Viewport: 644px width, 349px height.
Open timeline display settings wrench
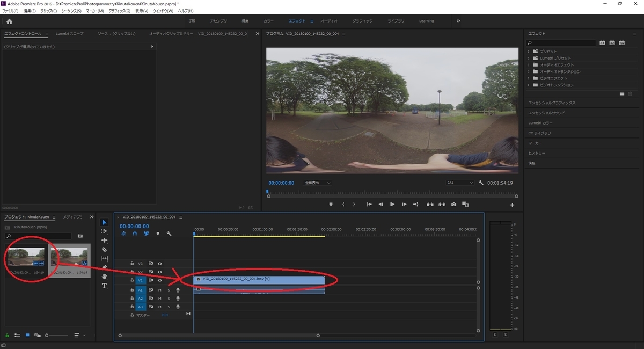(169, 234)
